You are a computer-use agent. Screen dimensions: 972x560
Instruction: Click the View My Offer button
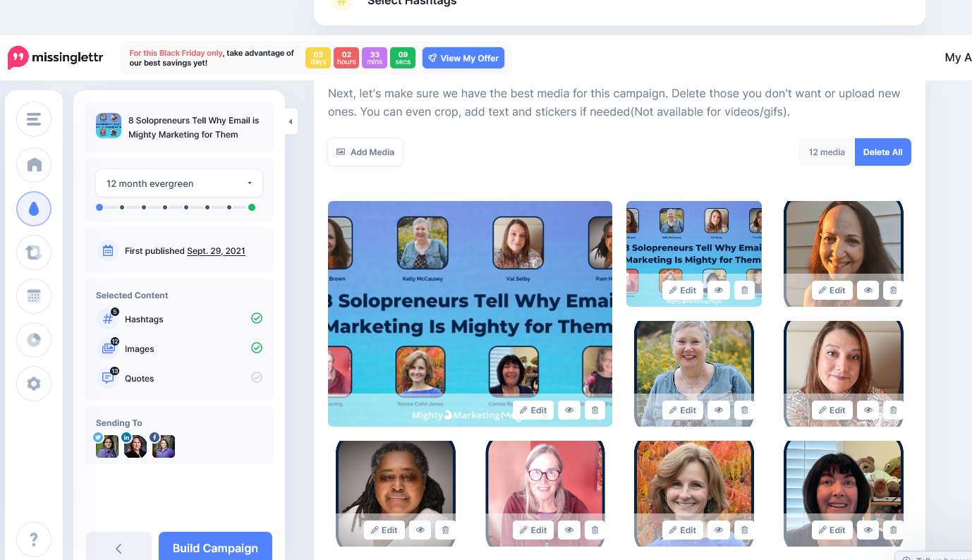(463, 58)
